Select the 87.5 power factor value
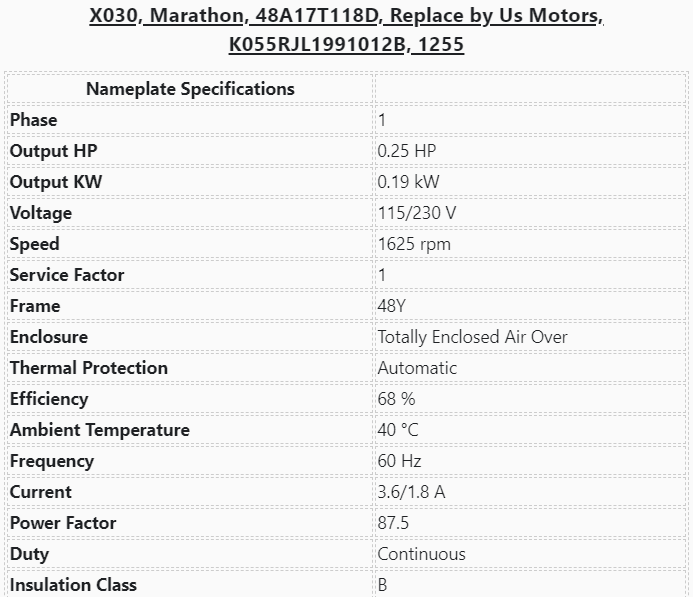The height and width of the screenshot is (597, 693). [393, 523]
